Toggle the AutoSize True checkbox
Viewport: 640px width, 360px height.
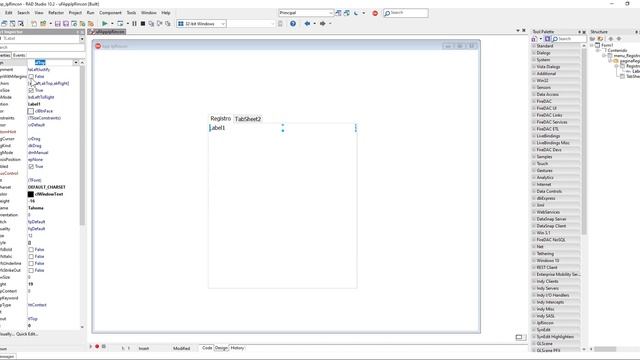pyautogui.click(x=31, y=90)
